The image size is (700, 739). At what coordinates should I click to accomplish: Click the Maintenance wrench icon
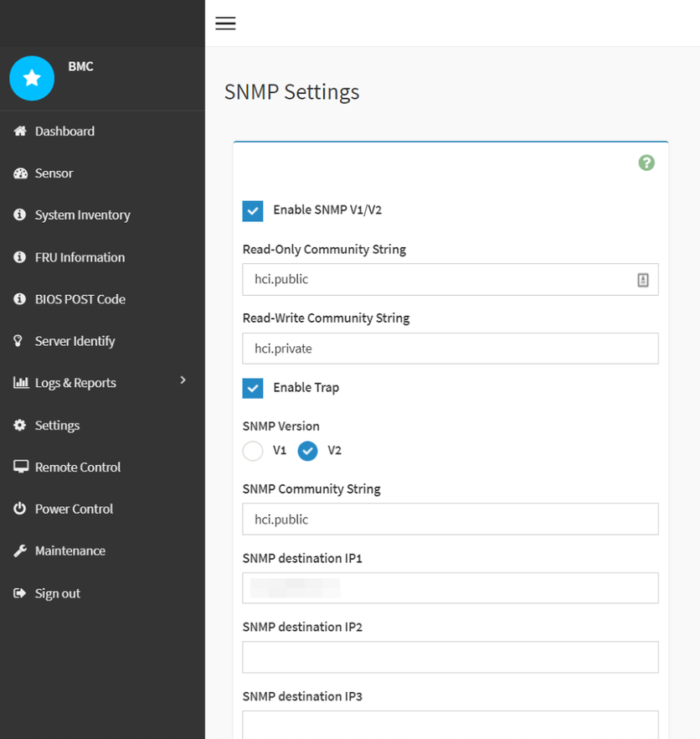coord(20,550)
